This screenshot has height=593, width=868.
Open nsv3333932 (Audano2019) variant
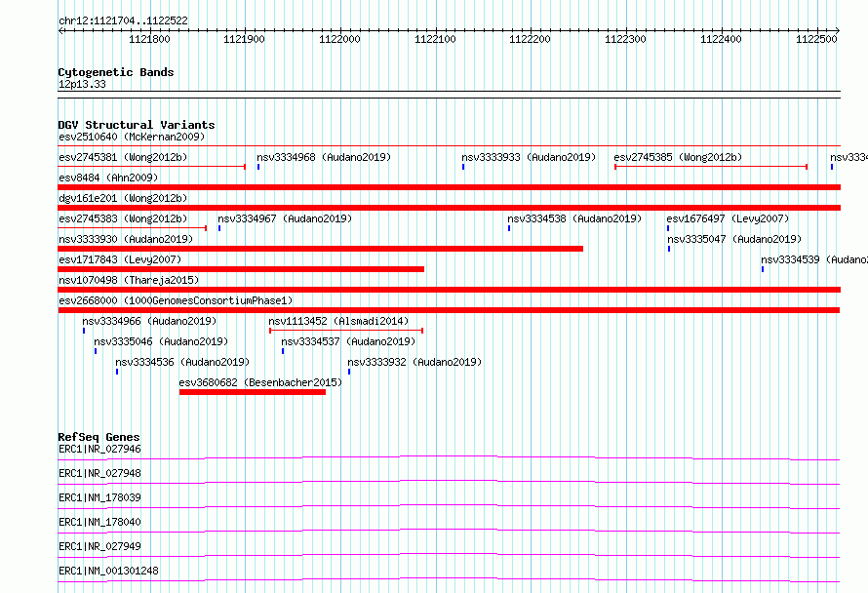coord(414,362)
